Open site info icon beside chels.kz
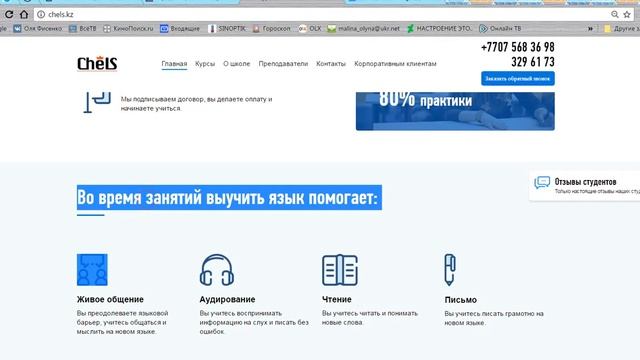The image size is (640, 360). coord(41,15)
